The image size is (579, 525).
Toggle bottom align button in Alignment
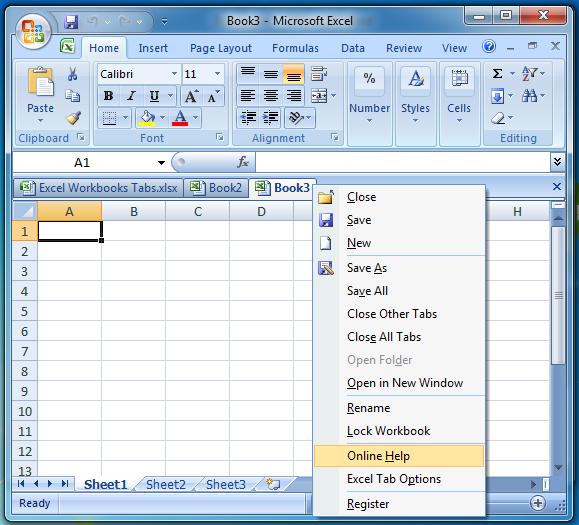click(294, 74)
